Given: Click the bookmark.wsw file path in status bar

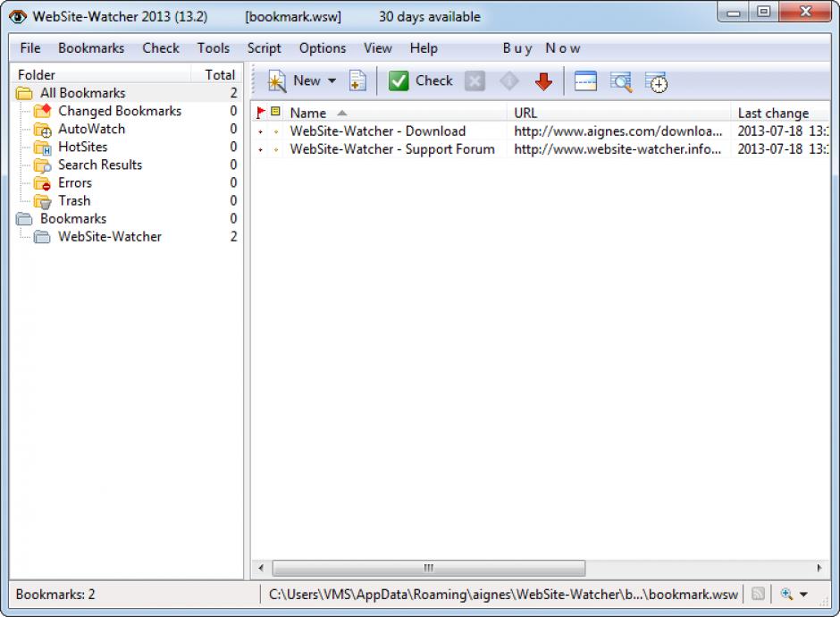Looking at the screenshot, I should (x=504, y=595).
